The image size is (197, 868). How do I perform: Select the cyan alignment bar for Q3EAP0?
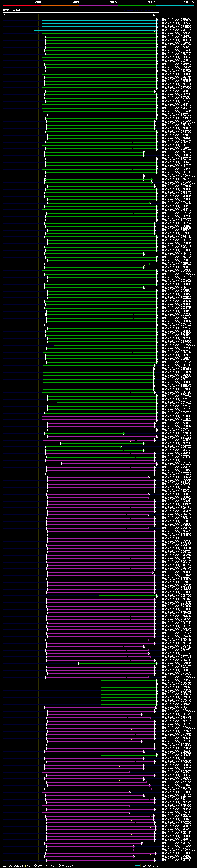[100, 20]
